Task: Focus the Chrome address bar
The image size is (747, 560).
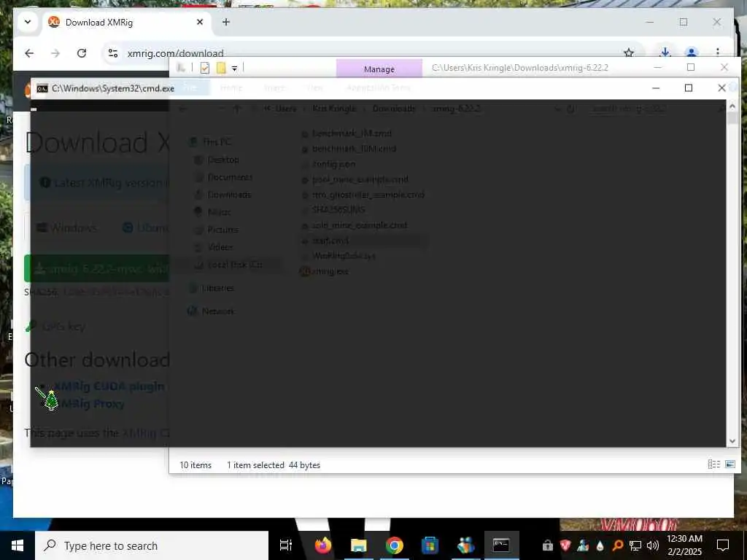Action: pos(371,52)
